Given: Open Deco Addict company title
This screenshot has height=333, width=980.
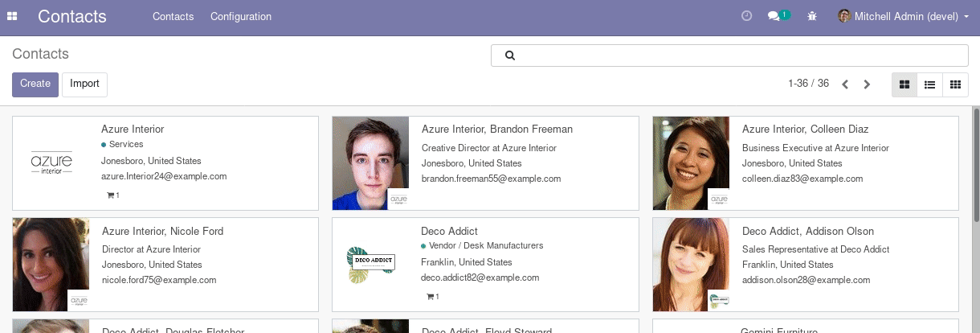Looking at the screenshot, I should (449, 231).
